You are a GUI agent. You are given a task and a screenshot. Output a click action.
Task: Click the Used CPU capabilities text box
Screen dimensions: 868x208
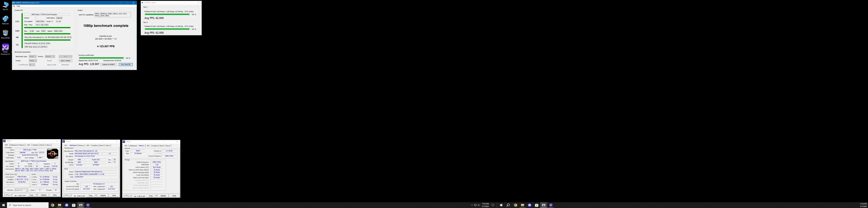[x=113, y=15]
